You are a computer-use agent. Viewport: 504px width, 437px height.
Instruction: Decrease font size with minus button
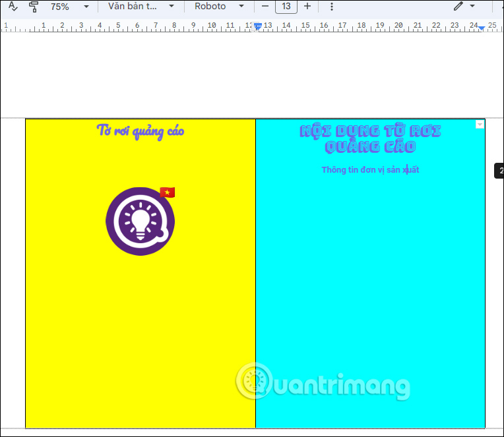[x=265, y=7]
